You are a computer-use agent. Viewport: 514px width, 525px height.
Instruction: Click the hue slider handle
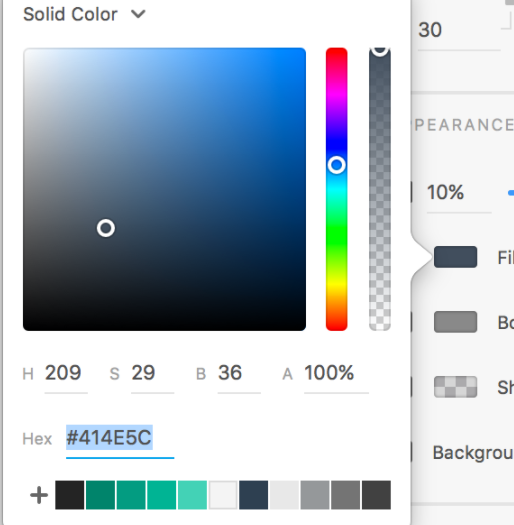coord(337,165)
